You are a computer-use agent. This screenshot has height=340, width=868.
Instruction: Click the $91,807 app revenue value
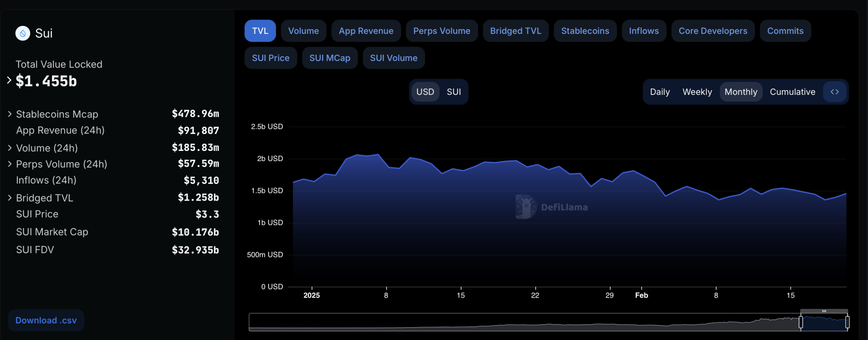click(198, 131)
